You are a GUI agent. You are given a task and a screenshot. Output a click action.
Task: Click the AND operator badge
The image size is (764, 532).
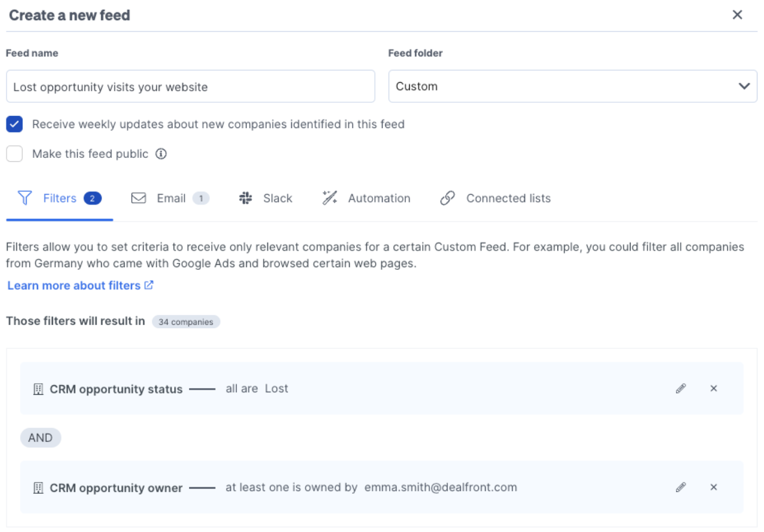[x=40, y=438]
